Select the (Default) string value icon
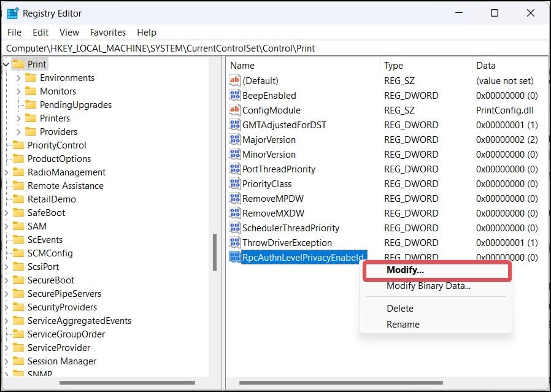551x392 pixels. click(x=234, y=80)
